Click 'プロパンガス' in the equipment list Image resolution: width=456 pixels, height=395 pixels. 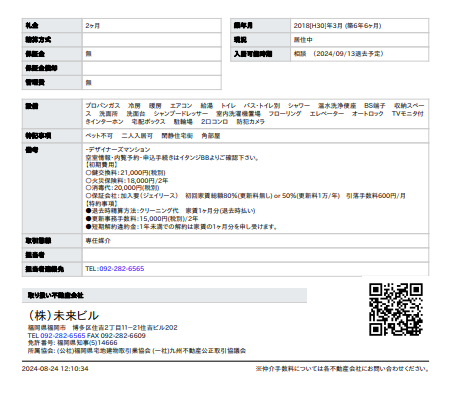point(103,106)
